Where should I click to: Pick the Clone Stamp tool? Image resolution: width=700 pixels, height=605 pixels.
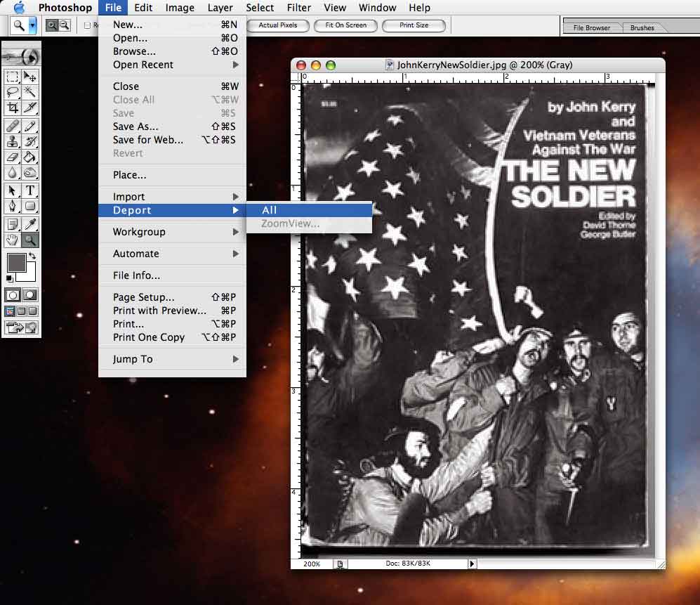(13, 142)
